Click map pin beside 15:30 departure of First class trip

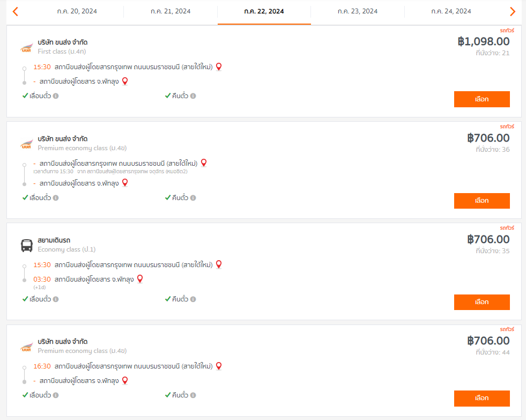(x=219, y=67)
